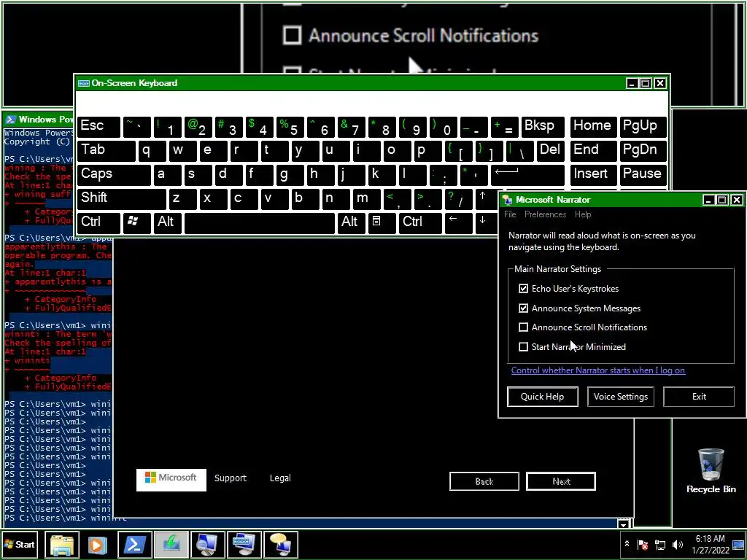Tap the Tab key on On-Screen Keyboard
The image size is (747, 560).
click(x=106, y=150)
